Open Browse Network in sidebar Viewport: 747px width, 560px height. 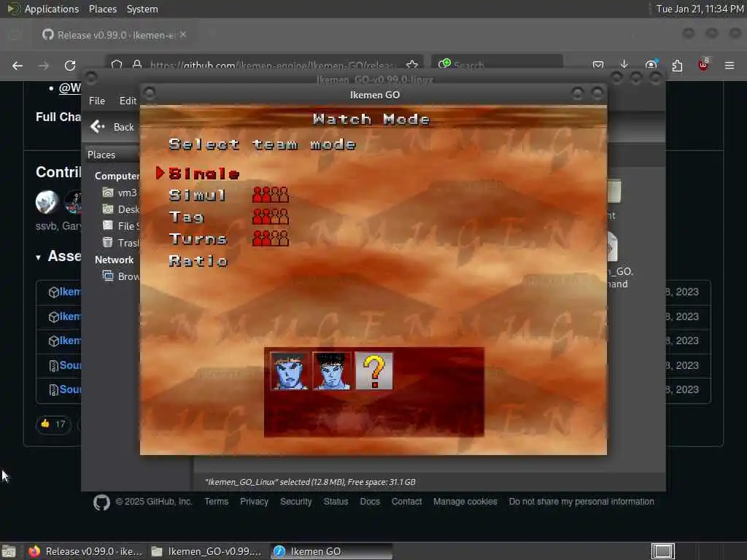click(x=121, y=276)
